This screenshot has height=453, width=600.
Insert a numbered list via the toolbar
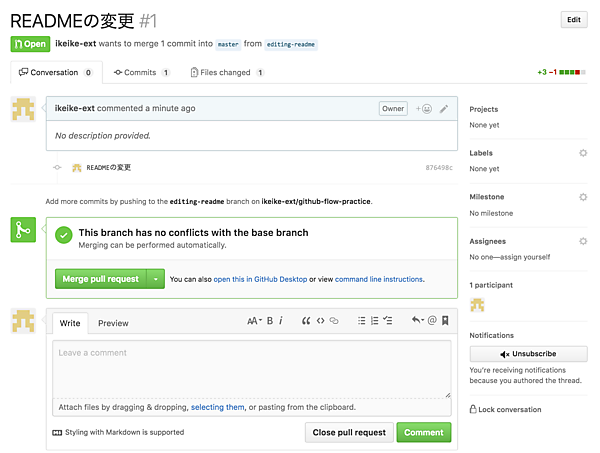click(x=374, y=321)
